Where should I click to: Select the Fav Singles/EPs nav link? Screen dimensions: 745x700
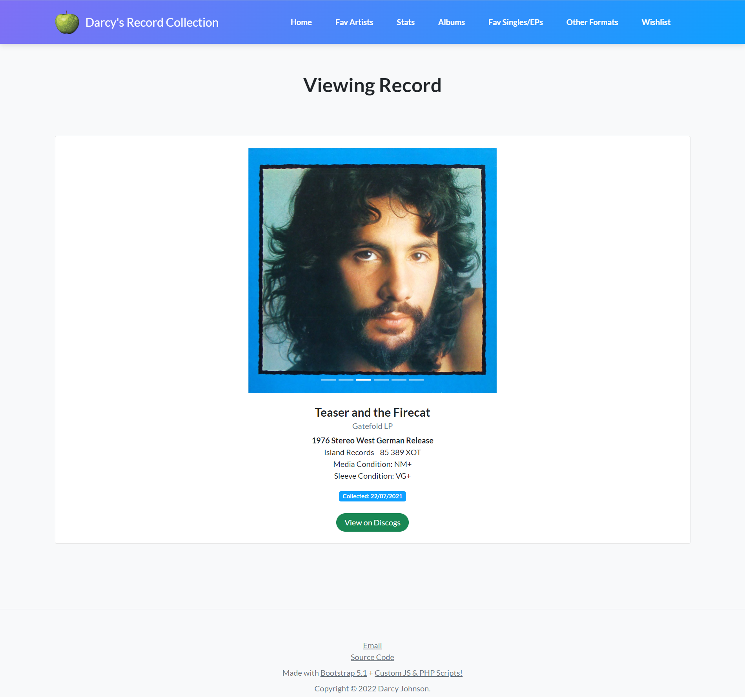pos(515,22)
